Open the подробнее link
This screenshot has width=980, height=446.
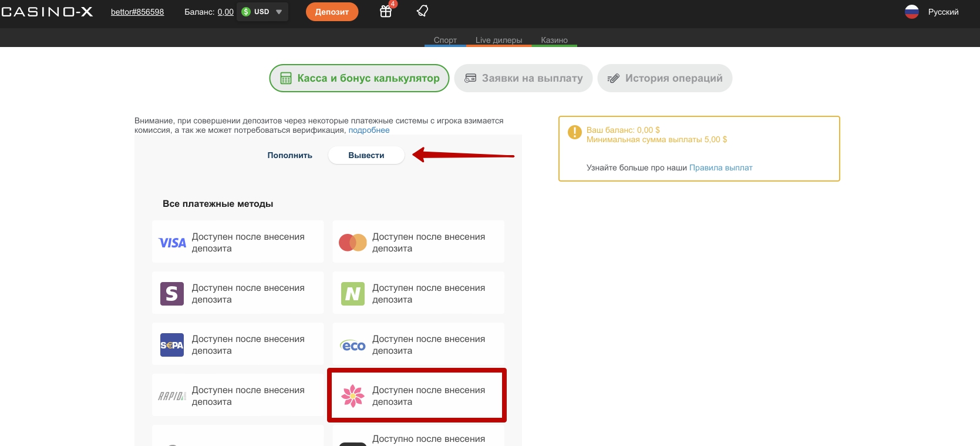369,130
